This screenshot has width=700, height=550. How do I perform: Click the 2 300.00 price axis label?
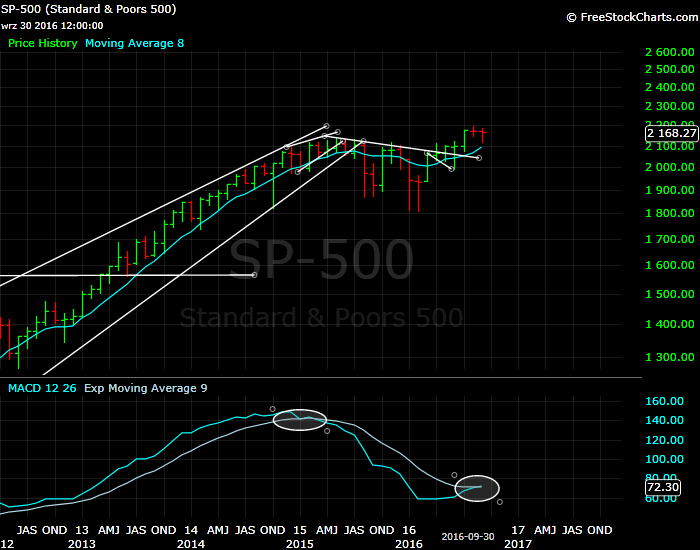(x=670, y=106)
